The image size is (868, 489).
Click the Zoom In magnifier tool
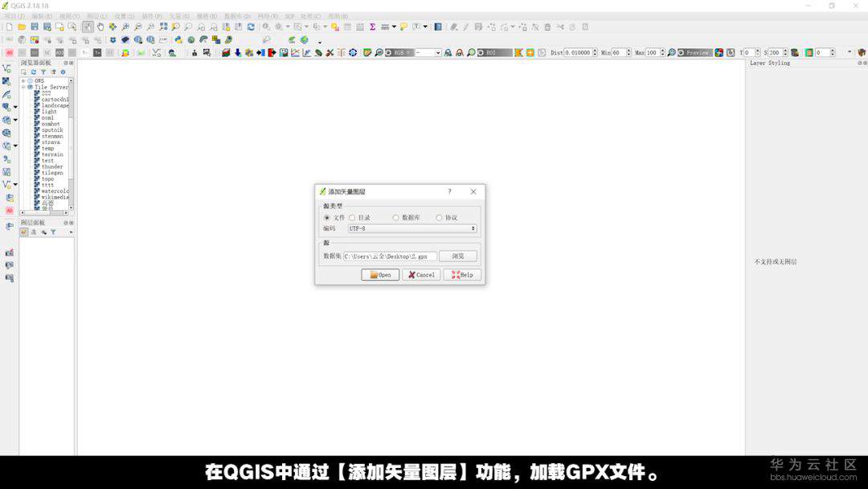click(125, 27)
